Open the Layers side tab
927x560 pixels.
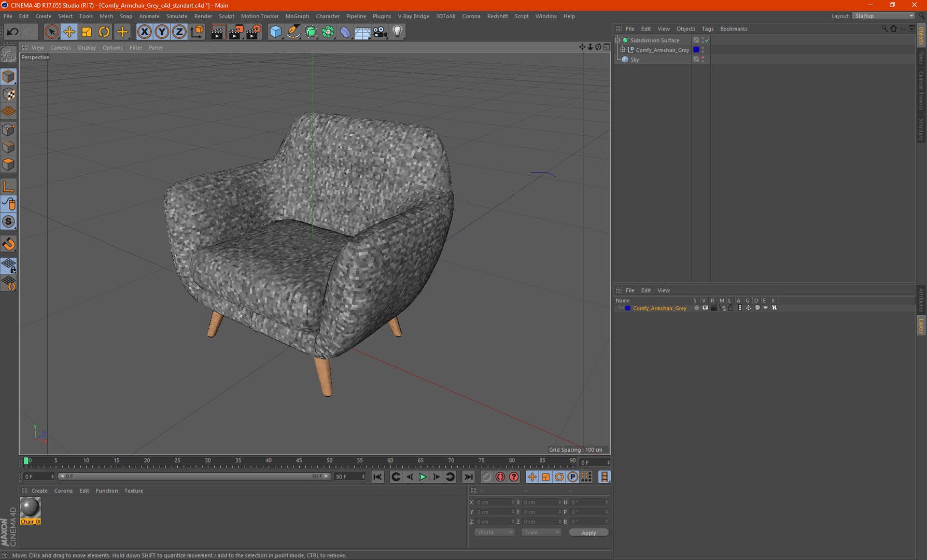coord(921,326)
